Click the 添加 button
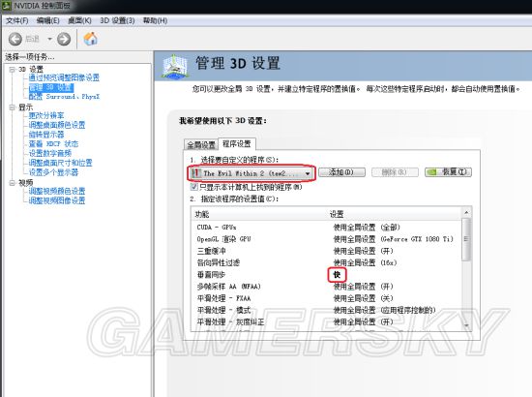This screenshot has height=397, width=532. pyautogui.click(x=341, y=172)
